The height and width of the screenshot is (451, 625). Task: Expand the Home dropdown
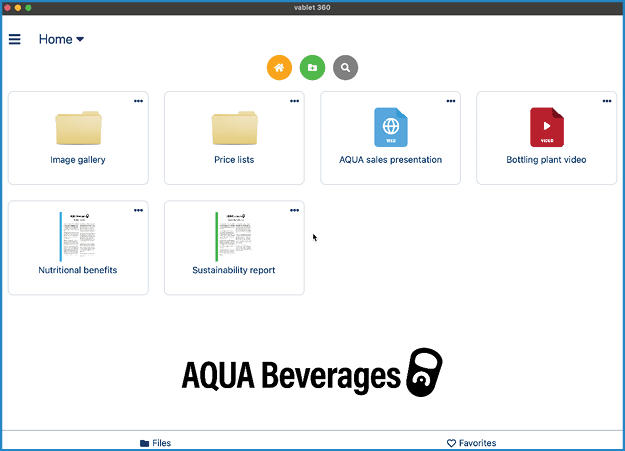point(61,39)
